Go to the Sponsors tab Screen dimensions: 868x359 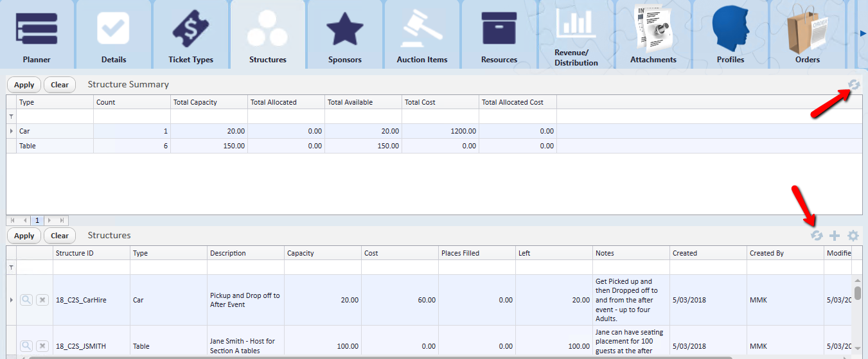pyautogui.click(x=344, y=35)
